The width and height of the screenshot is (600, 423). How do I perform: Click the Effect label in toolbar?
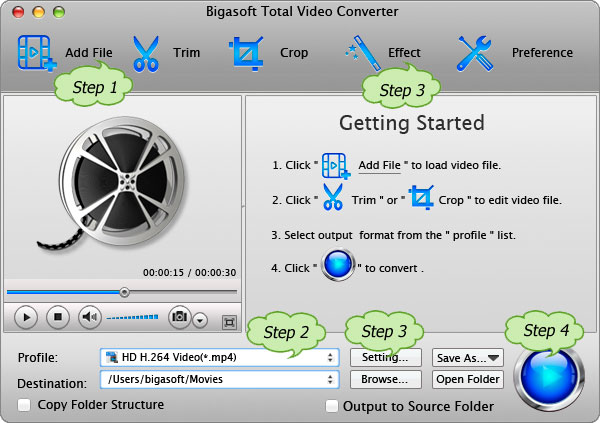(x=404, y=52)
